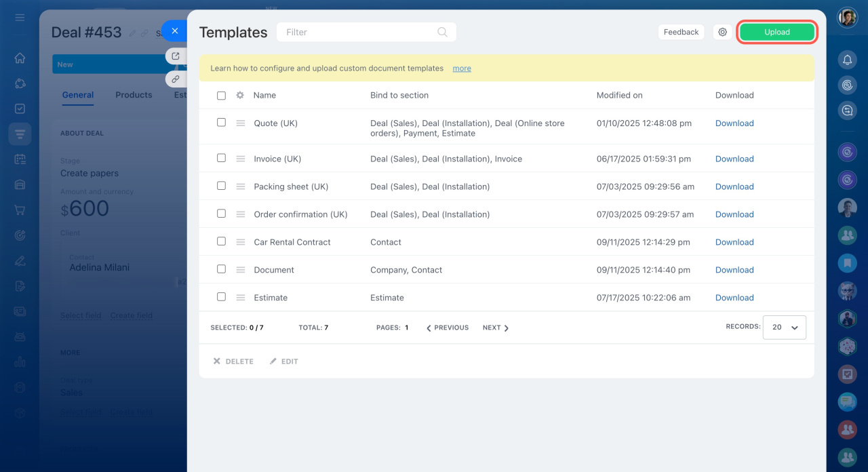This screenshot has width=868, height=472.
Task: Expand the Records per page dropdown
Action: tap(784, 327)
